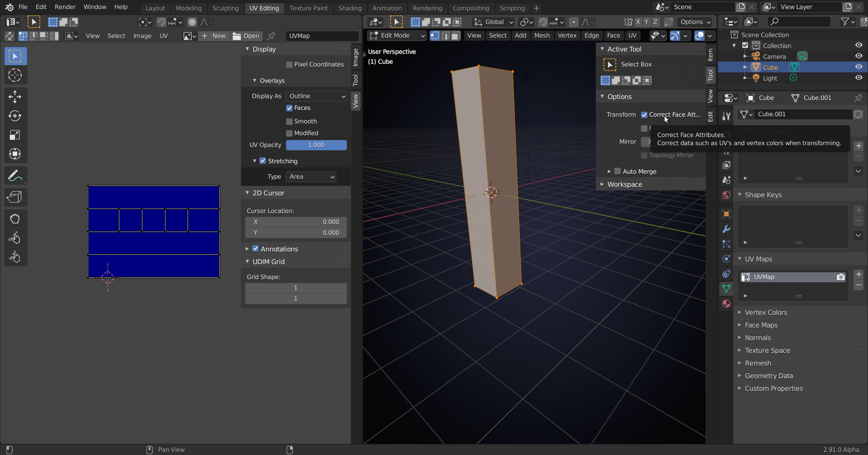This screenshot has height=455, width=868.
Task: Enable edge select mode in 3D viewport
Action: point(445,36)
